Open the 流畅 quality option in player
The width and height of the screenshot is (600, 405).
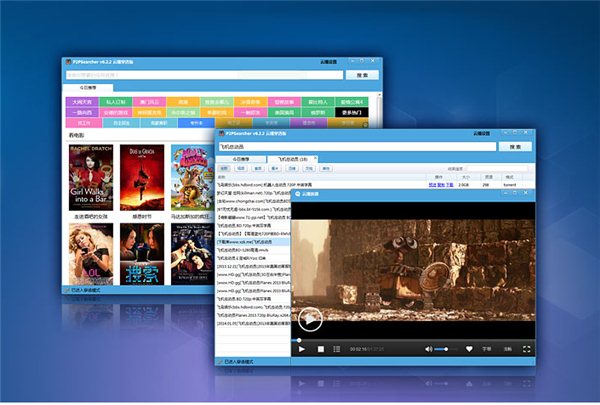coord(507,349)
